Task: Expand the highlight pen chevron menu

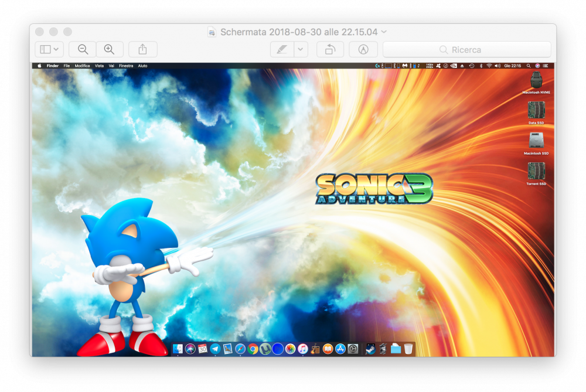Action: click(x=301, y=49)
